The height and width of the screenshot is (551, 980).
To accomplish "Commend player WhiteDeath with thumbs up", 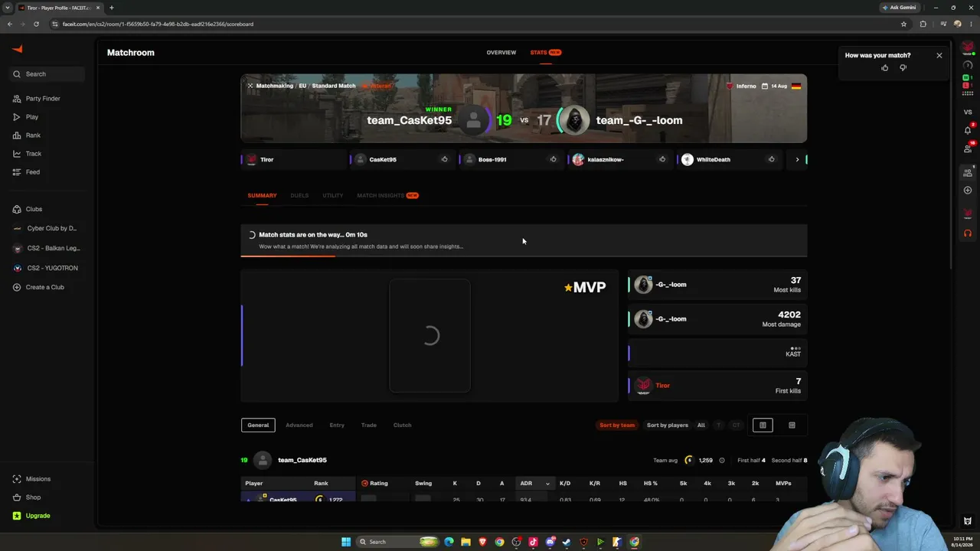I will [x=771, y=159].
